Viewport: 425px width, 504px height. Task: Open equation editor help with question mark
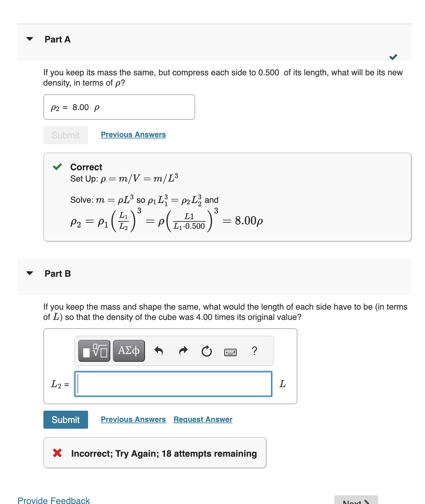(254, 351)
